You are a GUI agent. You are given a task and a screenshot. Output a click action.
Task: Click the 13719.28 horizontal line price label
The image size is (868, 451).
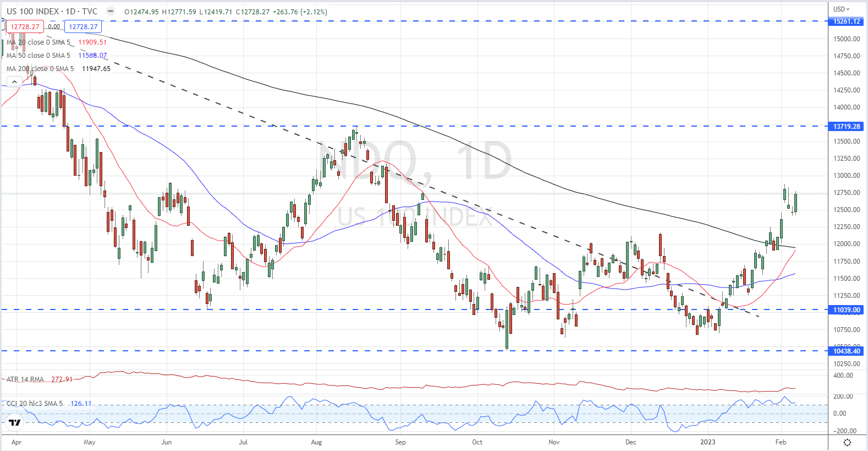tap(847, 127)
